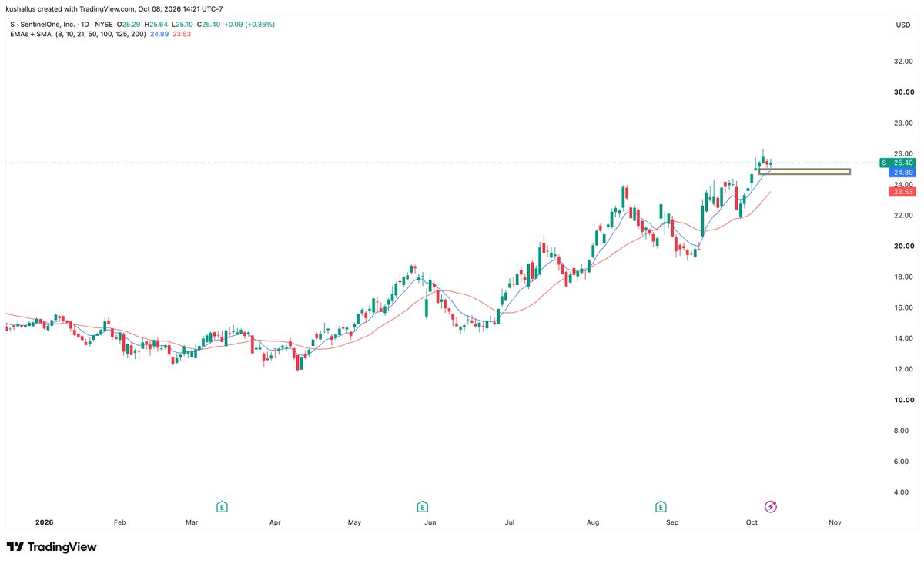This screenshot has width=924, height=564.
Task: Click the low value L25.10
Action: (x=183, y=25)
